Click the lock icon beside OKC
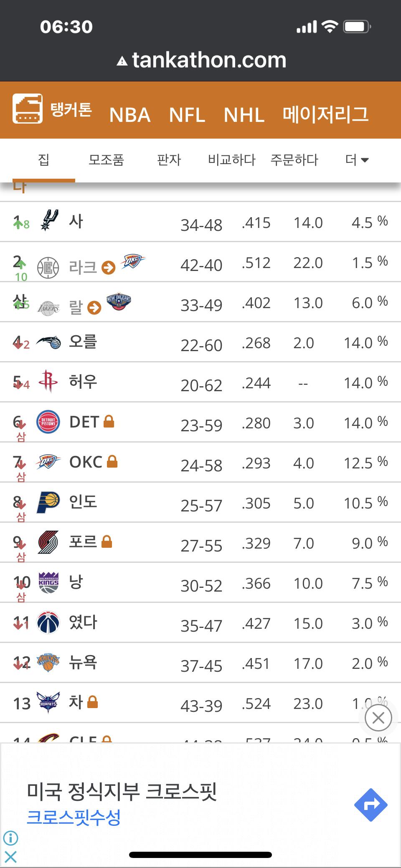 [112, 461]
